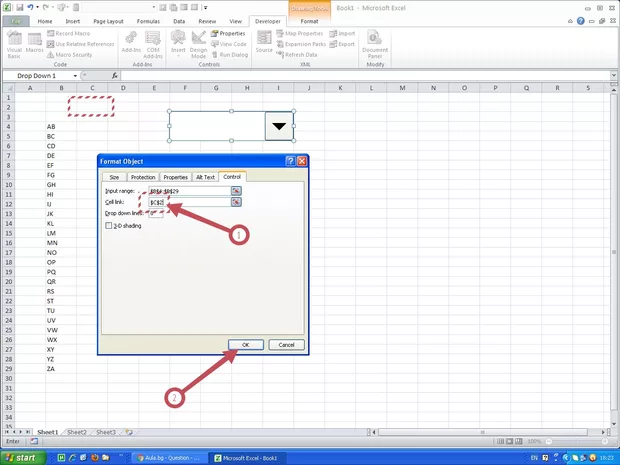Open COM Add-Ins dialog
This screenshot has width=620, height=465.
[x=153, y=45]
